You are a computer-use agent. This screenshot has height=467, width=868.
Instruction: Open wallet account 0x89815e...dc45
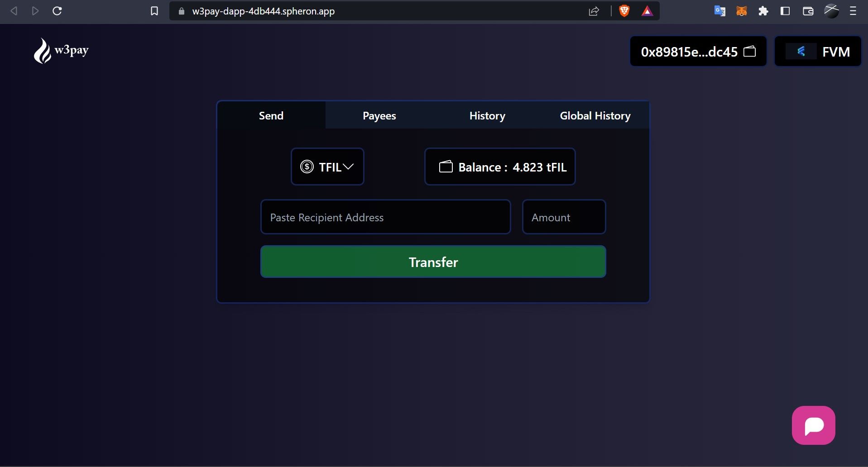(x=698, y=52)
